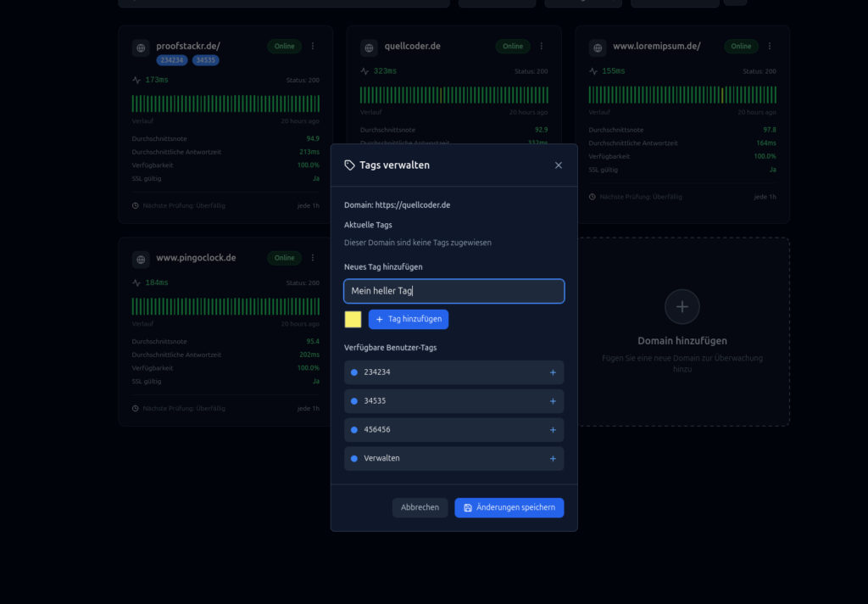Image resolution: width=868 pixels, height=604 pixels.
Task: Click globe icon on www.loremipsum.de card
Action: 598,48
